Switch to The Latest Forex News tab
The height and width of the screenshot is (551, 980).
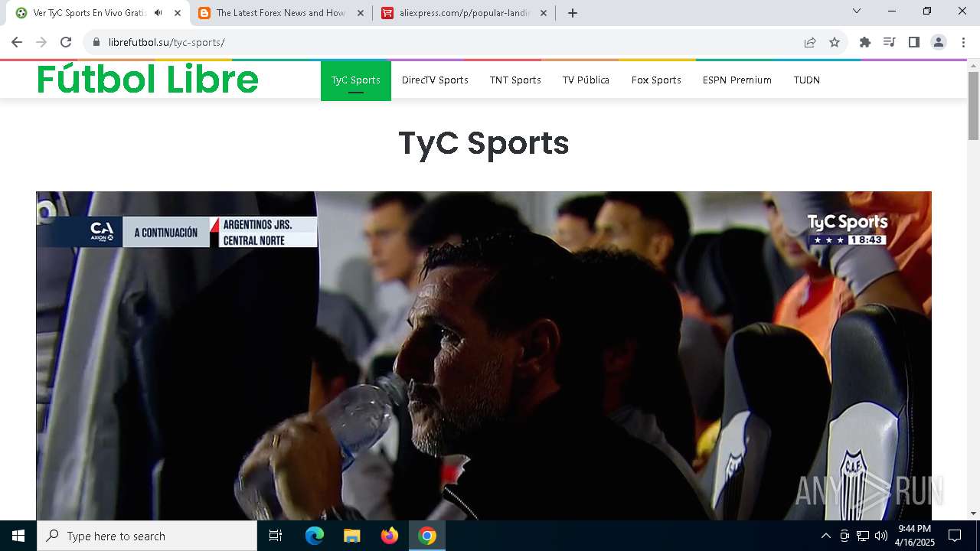pos(281,13)
